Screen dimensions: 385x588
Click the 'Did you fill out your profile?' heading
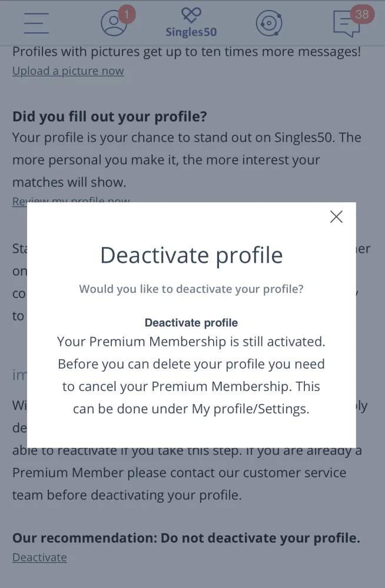click(x=109, y=116)
